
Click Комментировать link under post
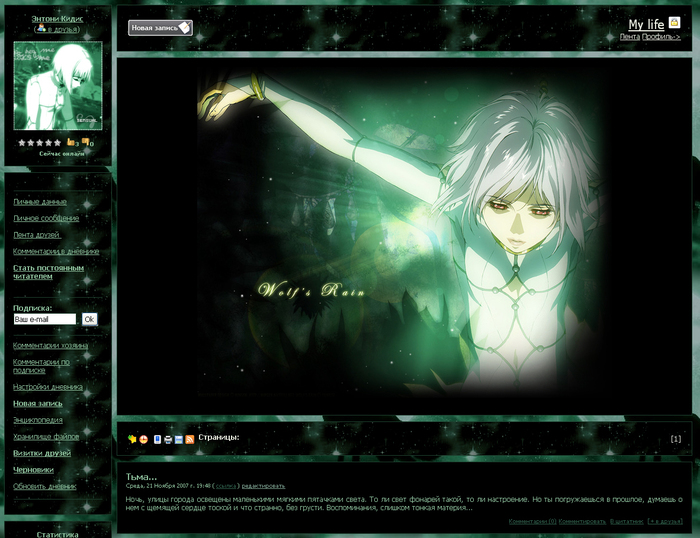582,521
